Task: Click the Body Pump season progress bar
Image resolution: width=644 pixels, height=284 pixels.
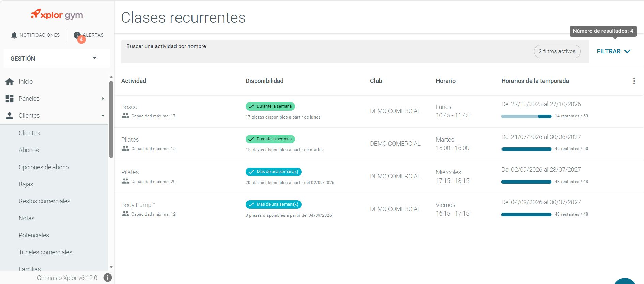Action: coord(526,215)
